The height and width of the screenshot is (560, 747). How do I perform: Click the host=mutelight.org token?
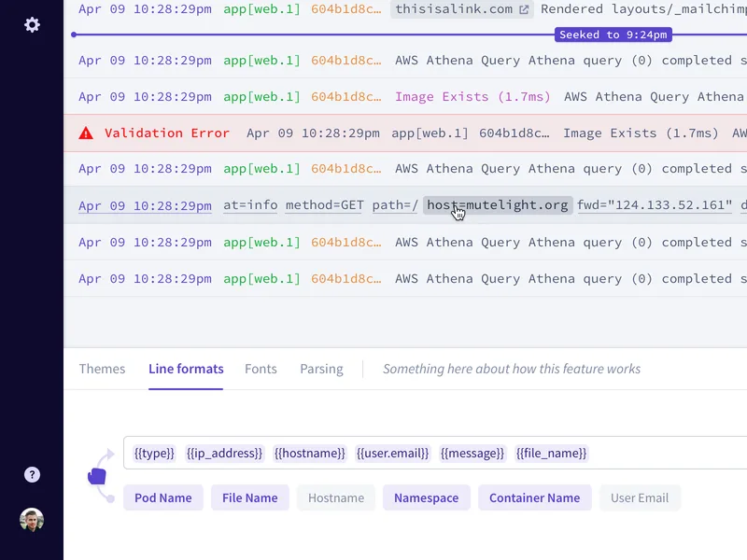[x=498, y=204]
